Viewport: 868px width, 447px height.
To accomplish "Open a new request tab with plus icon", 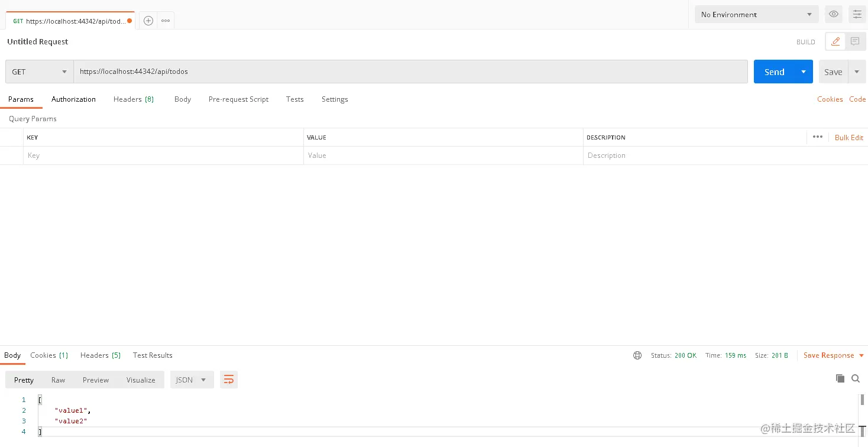I will [x=148, y=21].
